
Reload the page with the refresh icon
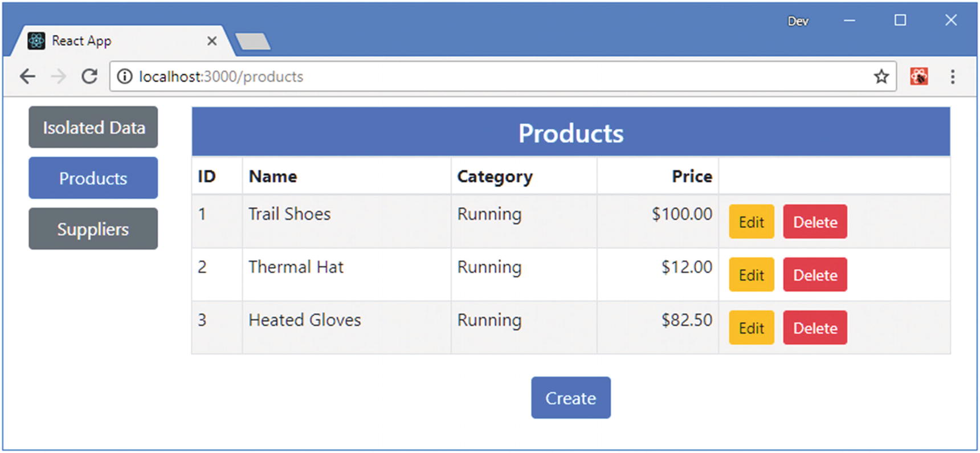point(89,76)
